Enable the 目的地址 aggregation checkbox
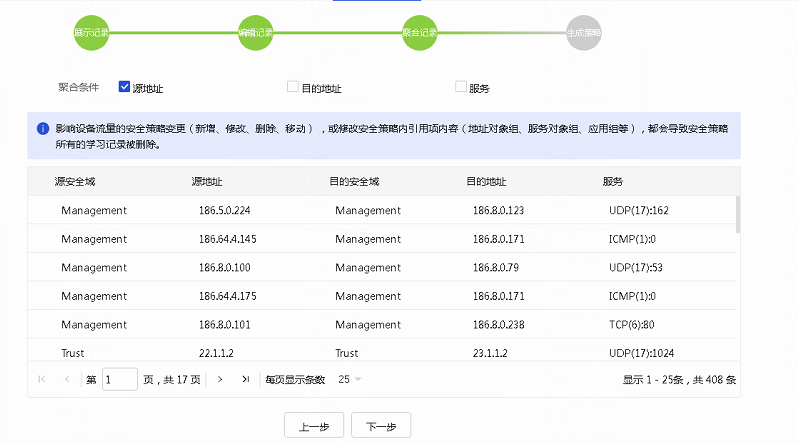Viewport: 798px width, 445px height. click(293, 87)
